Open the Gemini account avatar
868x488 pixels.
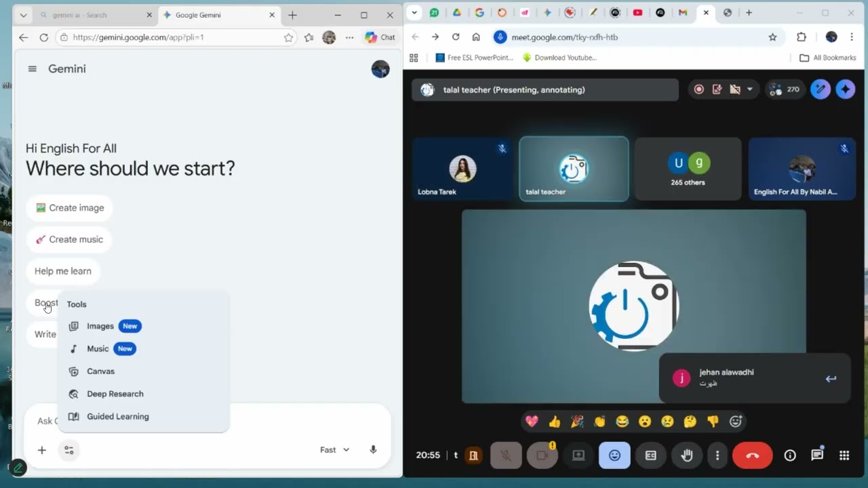tap(380, 68)
